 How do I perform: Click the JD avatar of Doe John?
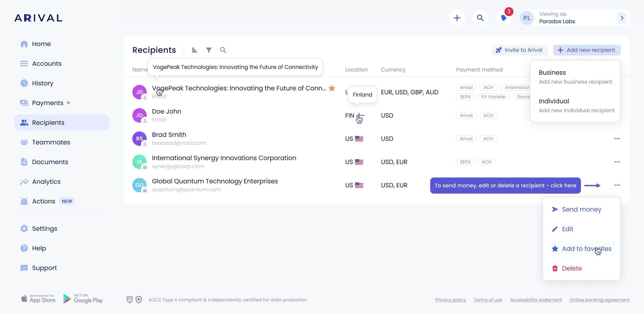pos(139,115)
